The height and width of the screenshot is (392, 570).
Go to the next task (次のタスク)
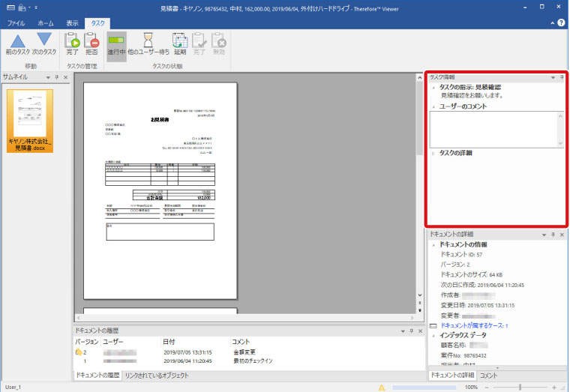tap(44, 44)
